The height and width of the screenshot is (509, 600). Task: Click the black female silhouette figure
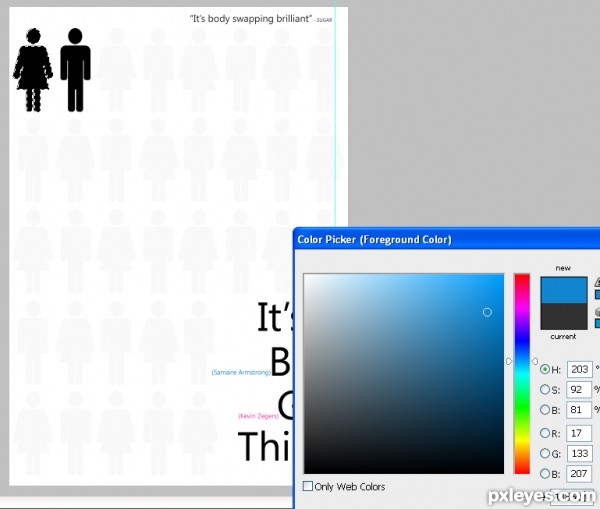coord(33,70)
